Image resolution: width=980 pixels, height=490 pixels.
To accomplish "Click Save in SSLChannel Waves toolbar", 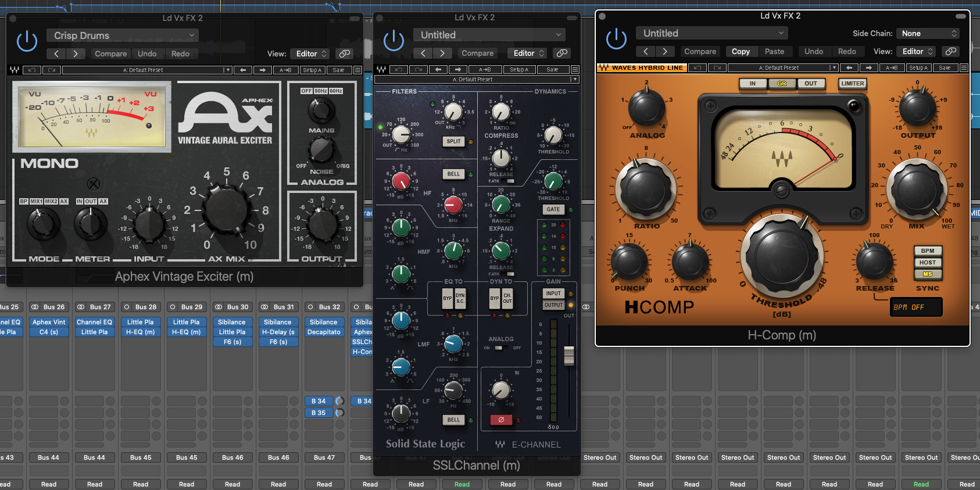I will click(x=552, y=69).
